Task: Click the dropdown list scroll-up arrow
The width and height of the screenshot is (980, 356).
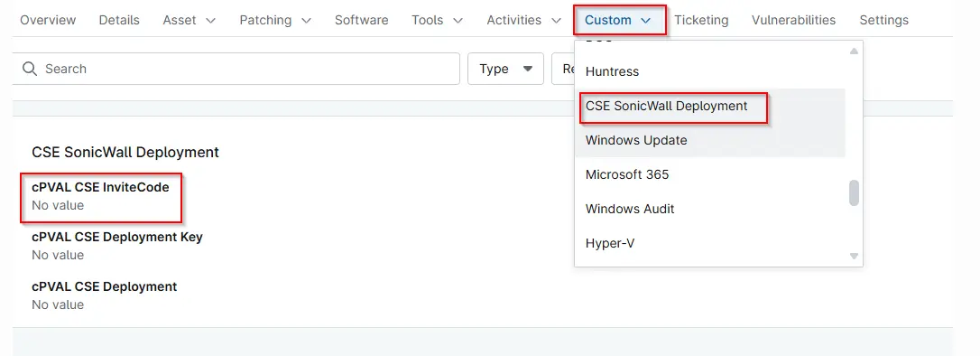Action: pyautogui.click(x=854, y=51)
